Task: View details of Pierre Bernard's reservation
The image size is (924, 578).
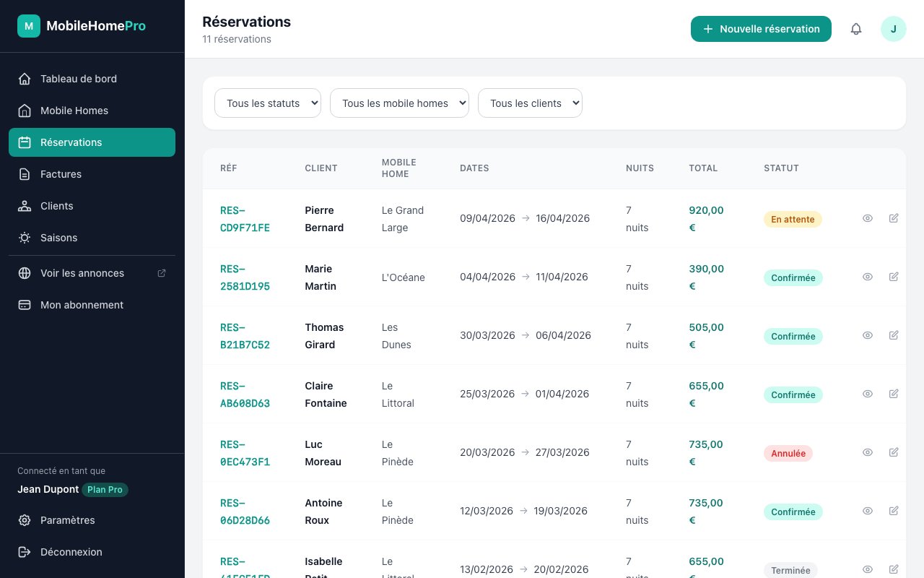Action: coord(868,218)
